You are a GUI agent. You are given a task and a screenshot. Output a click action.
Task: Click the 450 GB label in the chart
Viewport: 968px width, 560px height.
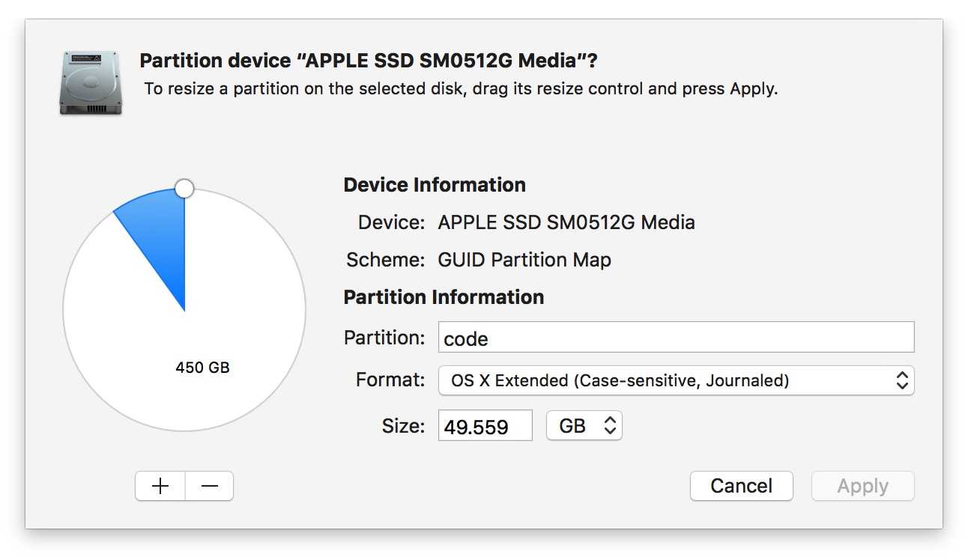(x=202, y=368)
